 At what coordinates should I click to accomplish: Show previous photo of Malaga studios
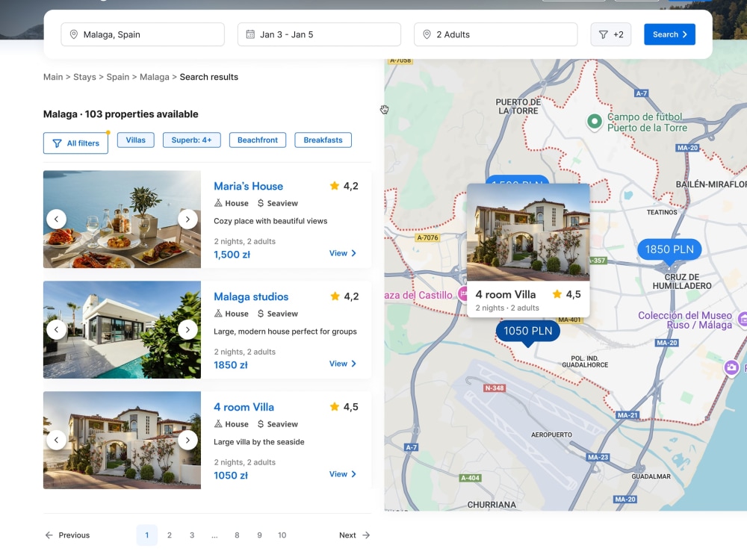56,329
